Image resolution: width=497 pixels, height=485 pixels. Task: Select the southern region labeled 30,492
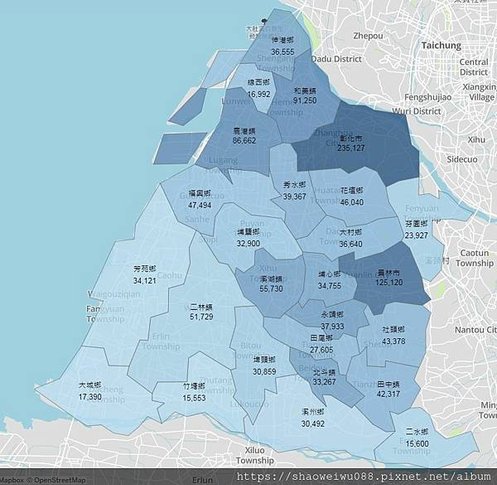pos(313,418)
